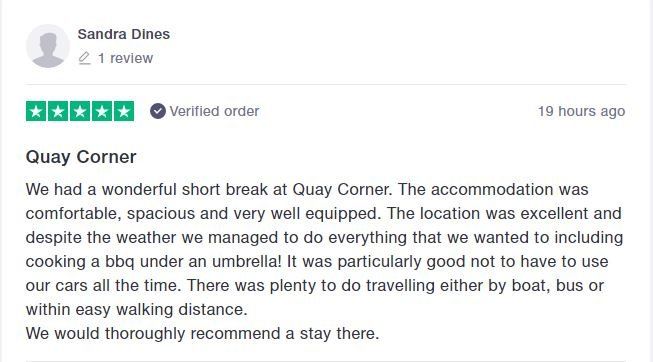This screenshot has width=653, height=362.
Task: Click the line starting "comfortable, spacious and very"
Action: (324, 214)
